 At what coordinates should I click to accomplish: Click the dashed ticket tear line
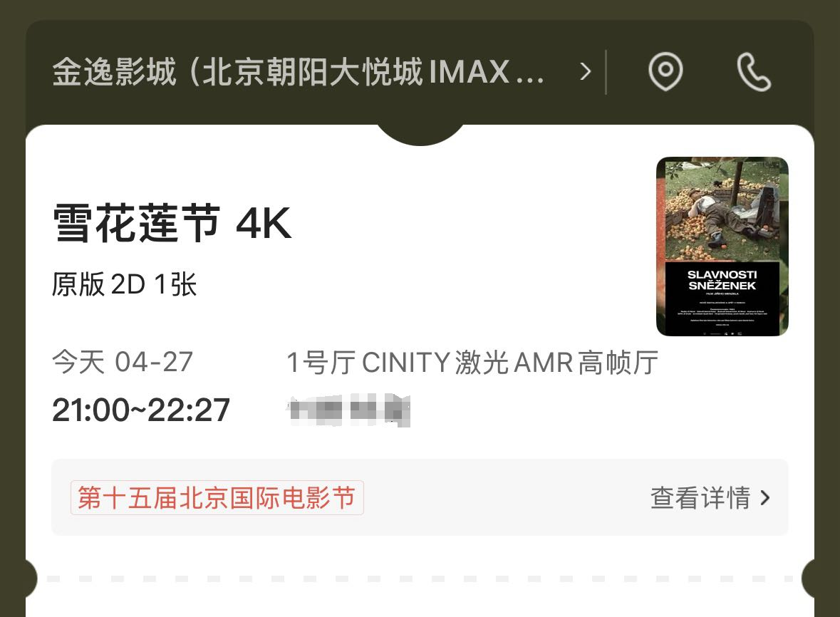click(x=420, y=579)
